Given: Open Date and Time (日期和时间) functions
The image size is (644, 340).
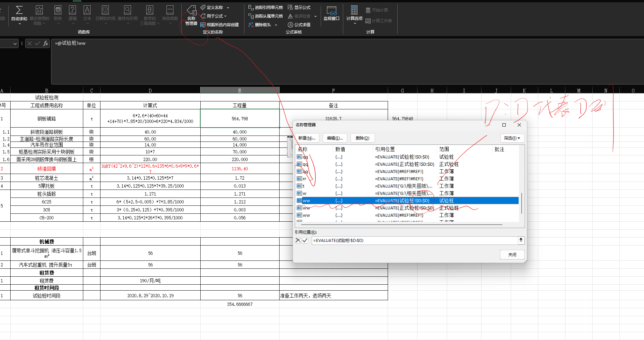Looking at the screenshot, I should pos(105,15).
